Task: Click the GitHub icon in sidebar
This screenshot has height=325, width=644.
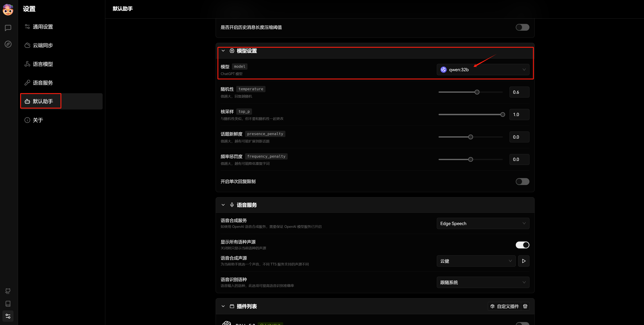Action: click(8, 291)
